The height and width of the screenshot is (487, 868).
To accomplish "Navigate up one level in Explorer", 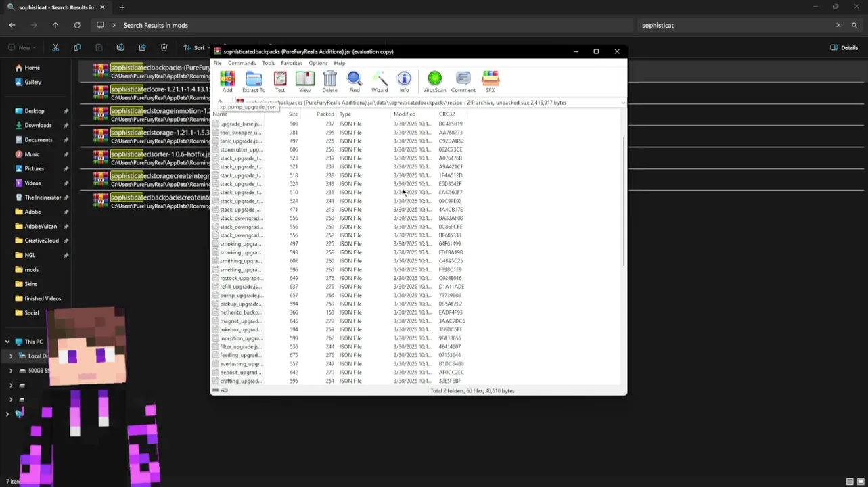I will 55,25.
